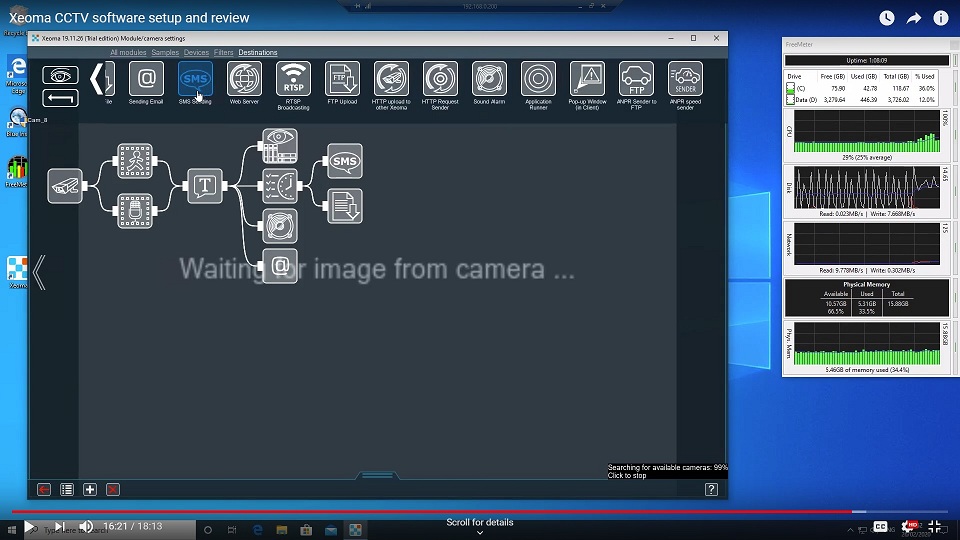Open File Explorer from taskbar
This screenshot has width=960, height=540.
click(x=282, y=530)
